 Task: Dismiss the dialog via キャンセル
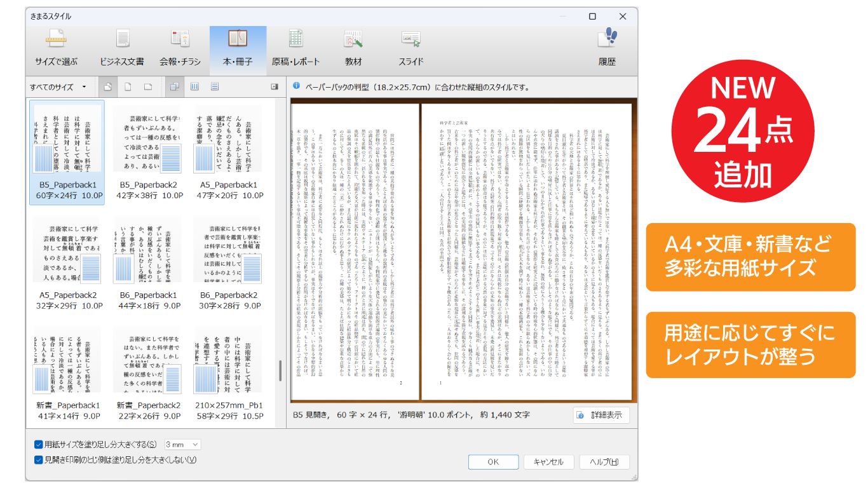(548, 462)
